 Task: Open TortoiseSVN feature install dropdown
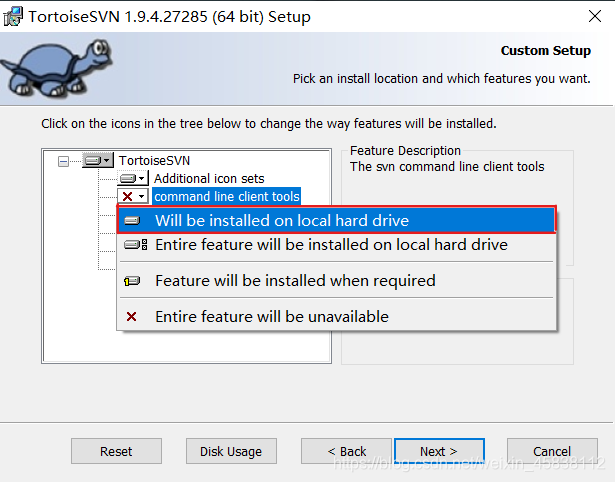[98, 160]
